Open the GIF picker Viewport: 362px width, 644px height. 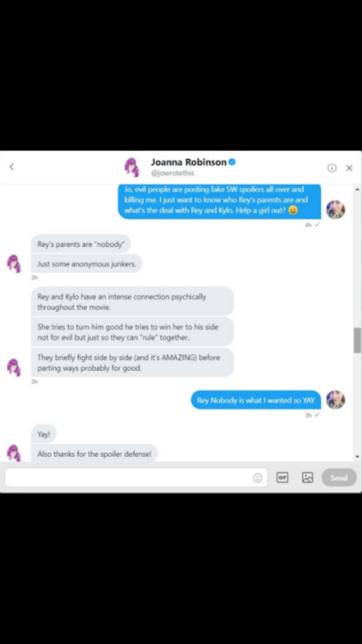click(x=283, y=477)
